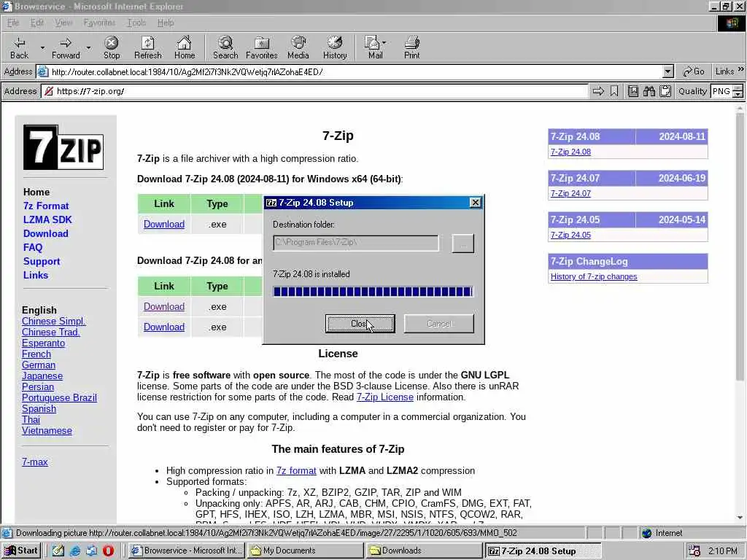Switch to Downloads taskbar window

coord(424,551)
